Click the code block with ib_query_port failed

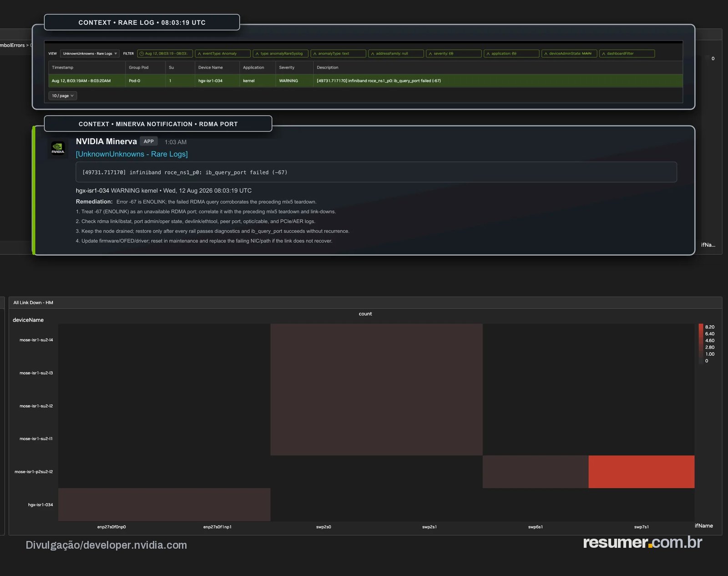coord(376,172)
